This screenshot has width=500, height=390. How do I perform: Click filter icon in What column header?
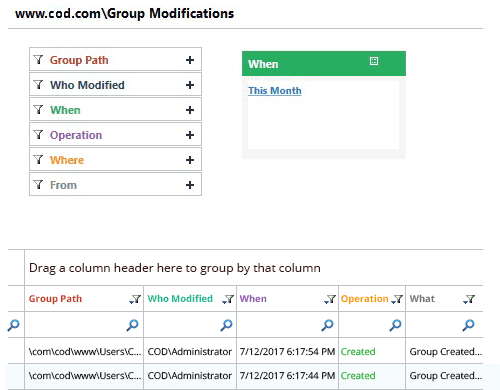469,299
